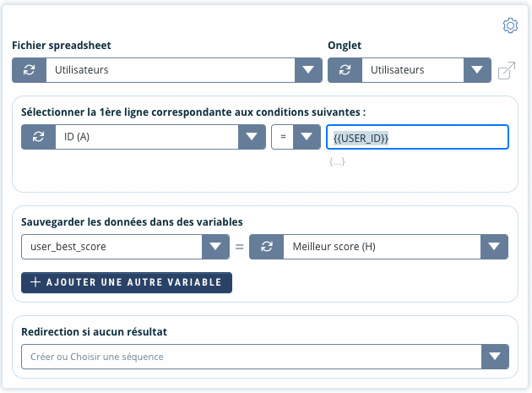The width and height of the screenshot is (532, 393).
Task: Expand the Meilleur score (H) dropdown arrow
Action: coord(494,247)
